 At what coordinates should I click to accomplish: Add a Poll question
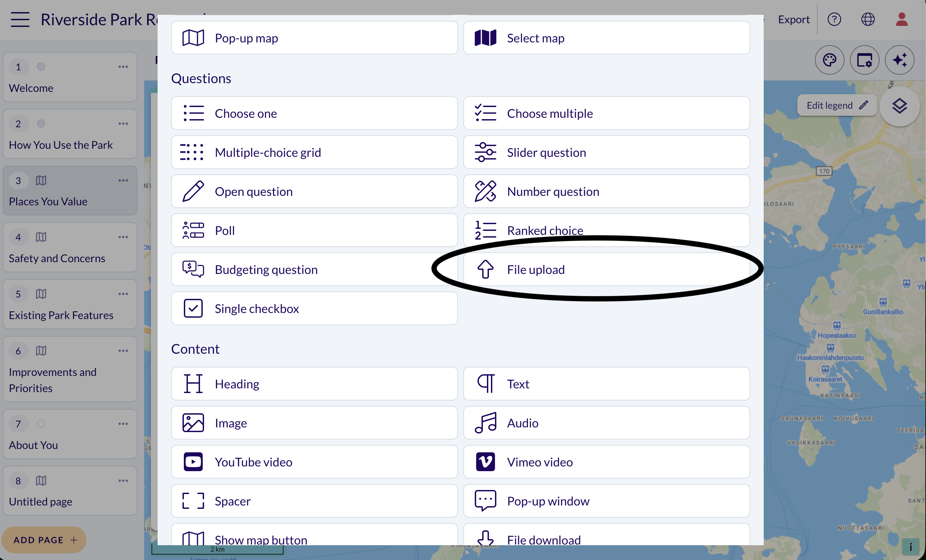314,231
